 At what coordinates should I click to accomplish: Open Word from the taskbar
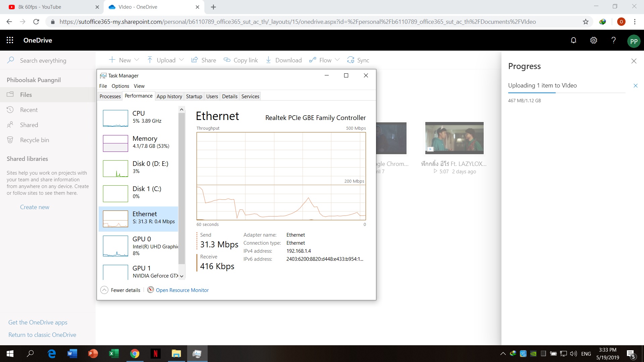tap(72, 354)
